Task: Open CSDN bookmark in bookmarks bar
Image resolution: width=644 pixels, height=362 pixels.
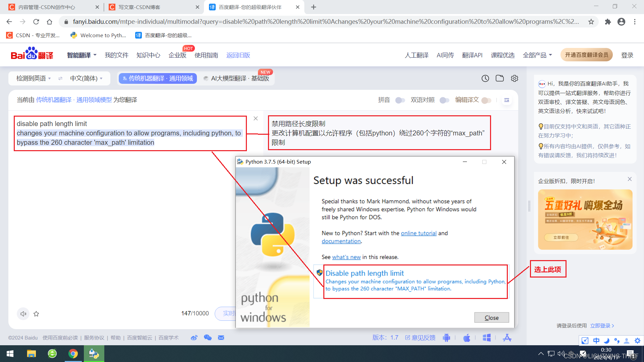Action: [x=33, y=35]
